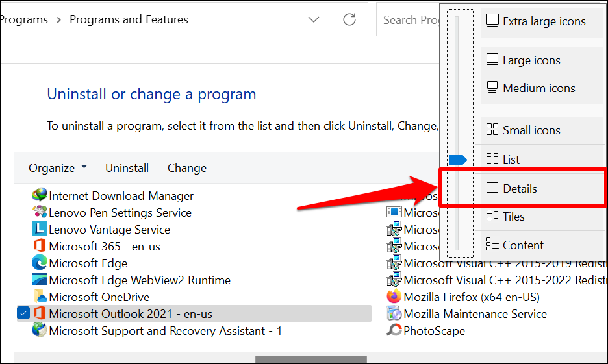Switch to Tiles view

point(513,217)
